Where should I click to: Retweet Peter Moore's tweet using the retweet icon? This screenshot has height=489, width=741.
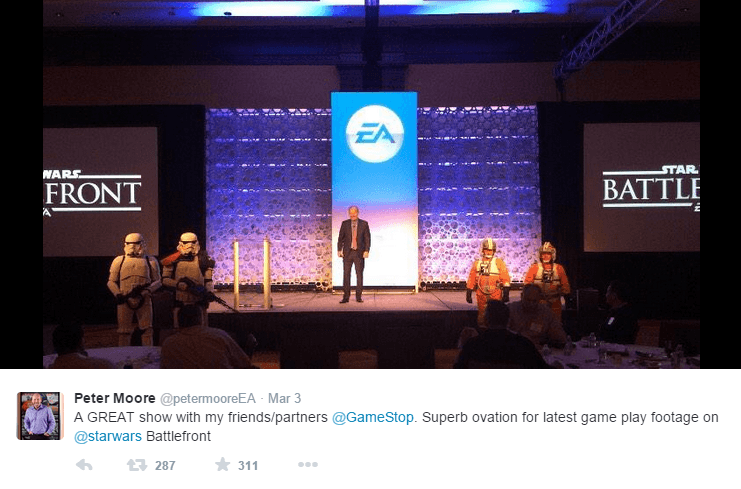click(x=137, y=465)
